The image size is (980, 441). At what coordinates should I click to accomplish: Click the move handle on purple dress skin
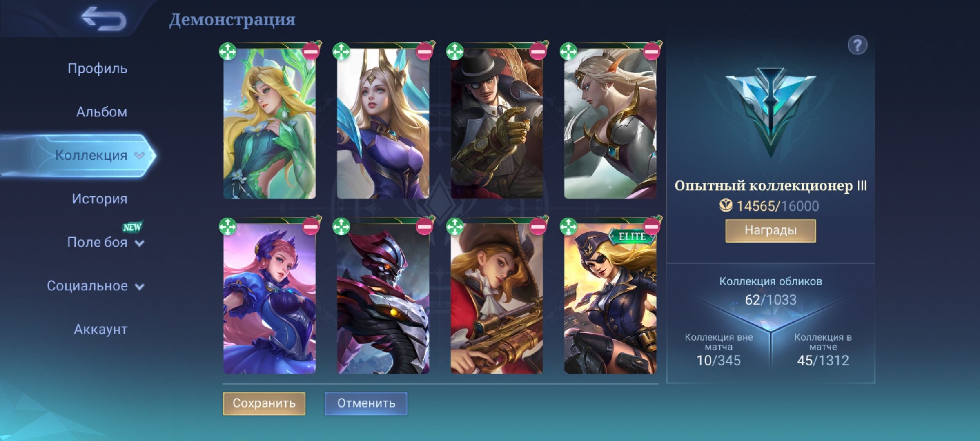(341, 52)
